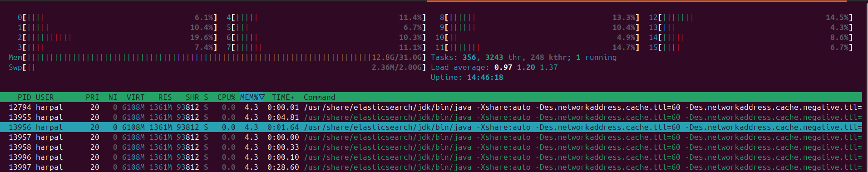Click CPU 15 meter showing 6.7%
Viewport: 868px width, 172px height.
[x=750, y=47]
